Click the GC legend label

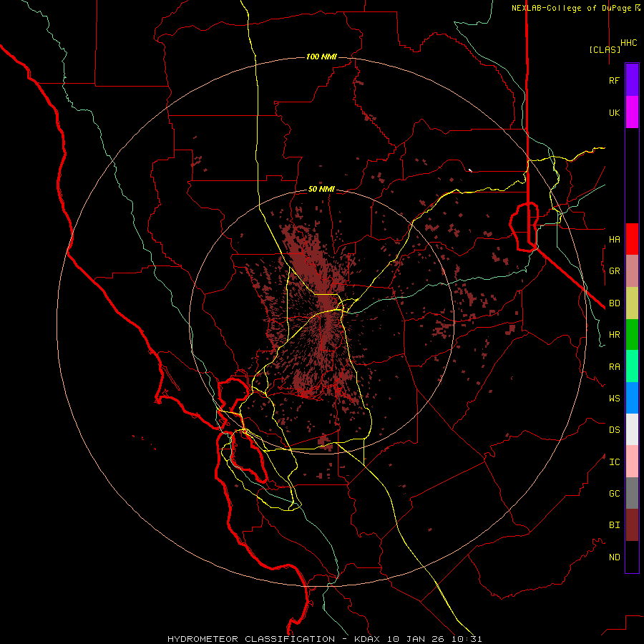(x=614, y=494)
